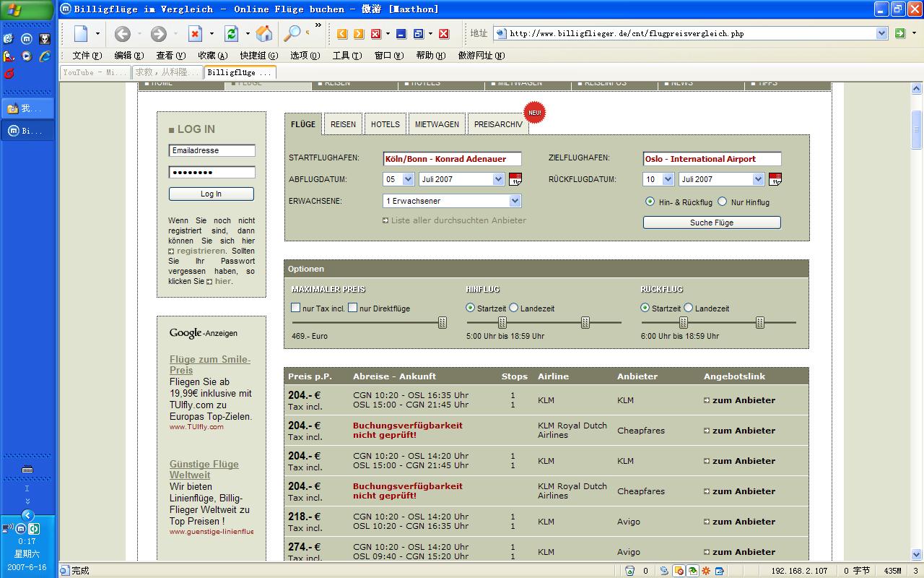
Task: Stop loading with the red X page icon
Action: [x=195, y=34]
